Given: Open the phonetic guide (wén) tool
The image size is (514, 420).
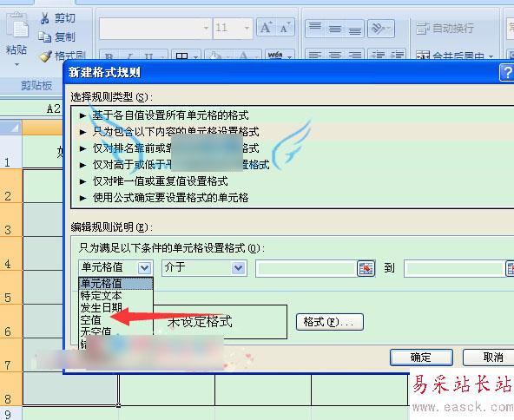Looking at the screenshot, I should coord(275,55).
